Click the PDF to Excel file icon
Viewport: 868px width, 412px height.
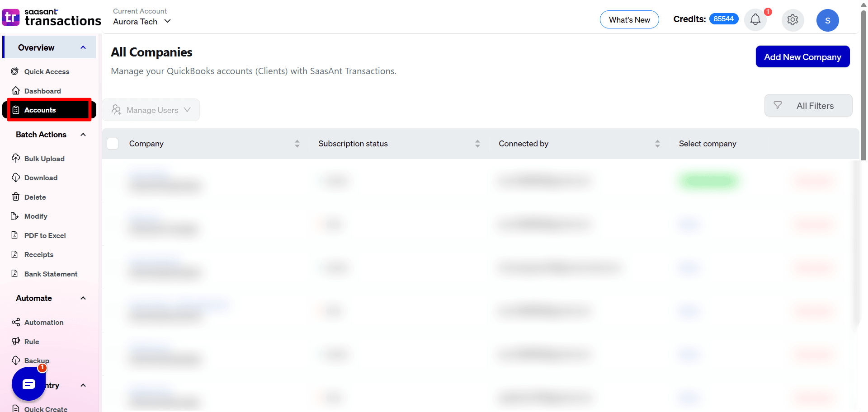pos(15,235)
